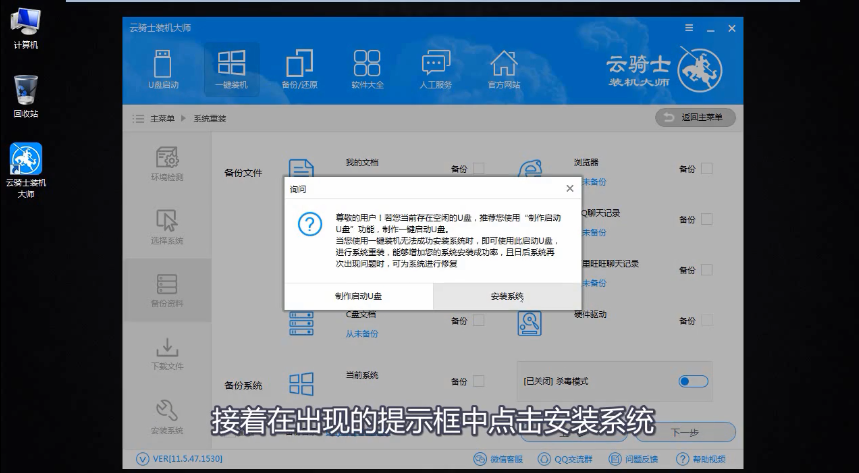Click 系统重装 in the breadcrumb
This screenshot has height=473, width=859.
[x=209, y=118]
